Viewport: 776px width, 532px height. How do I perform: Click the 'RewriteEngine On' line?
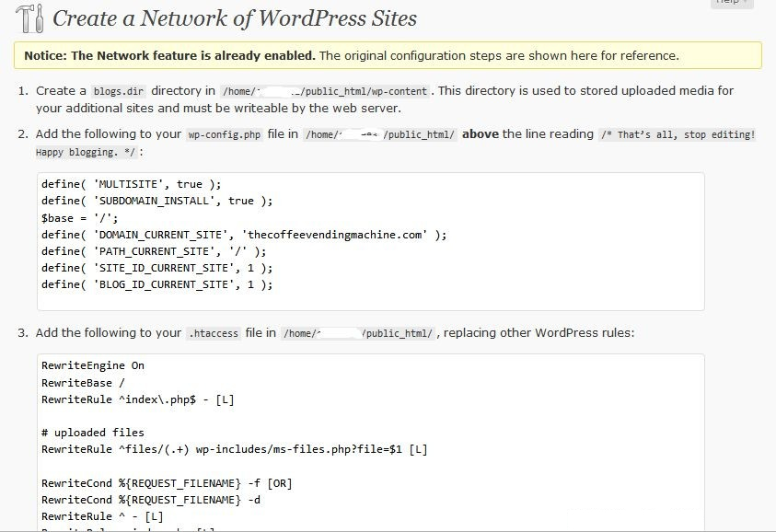[93, 365]
